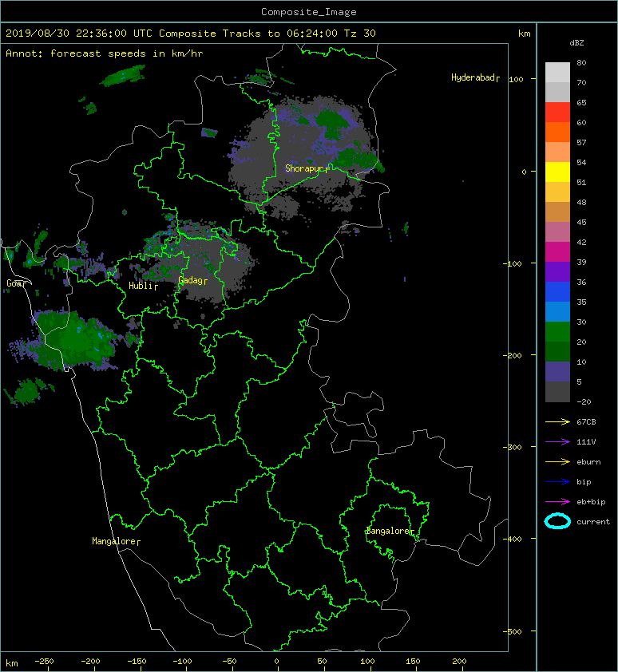Click the dBZ legend heading
This screenshot has height=672, width=618.
(576, 43)
